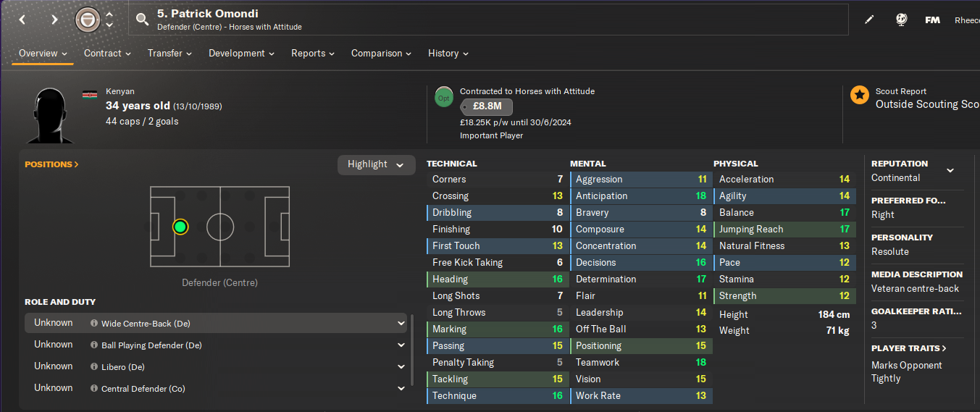The width and height of the screenshot is (980, 412).
Task: Click the club badge icon
Action: [88, 20]
